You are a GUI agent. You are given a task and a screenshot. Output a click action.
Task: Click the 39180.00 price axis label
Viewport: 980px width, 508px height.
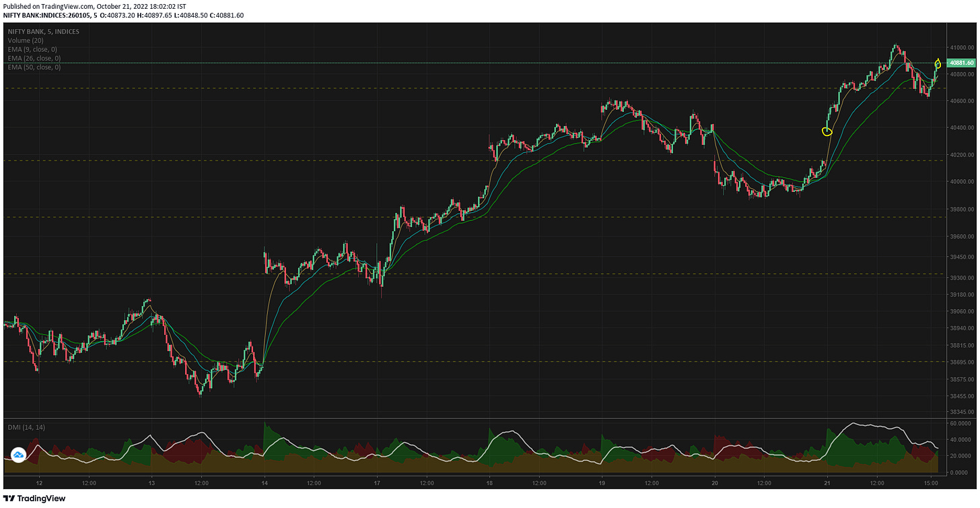(x=963, y=295)
